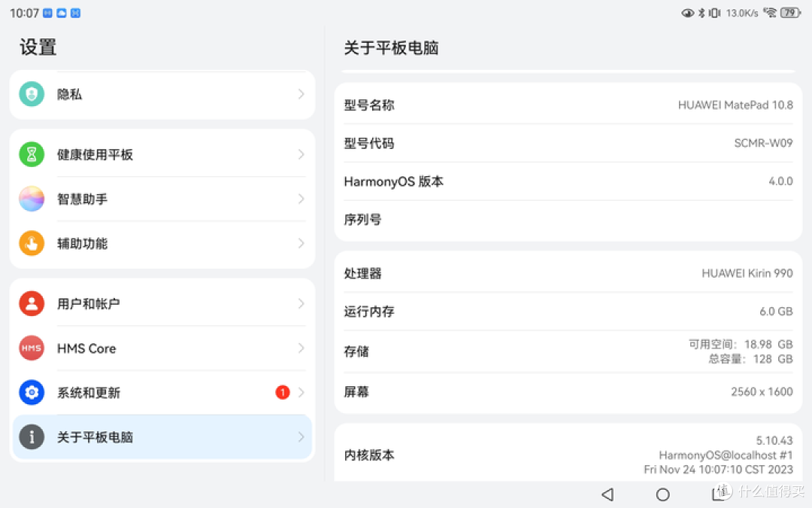This screenshot has width=812, height=508.
Task: Tap the gray info 关于平板电脑 icon
Action: (x=32, y=437)
